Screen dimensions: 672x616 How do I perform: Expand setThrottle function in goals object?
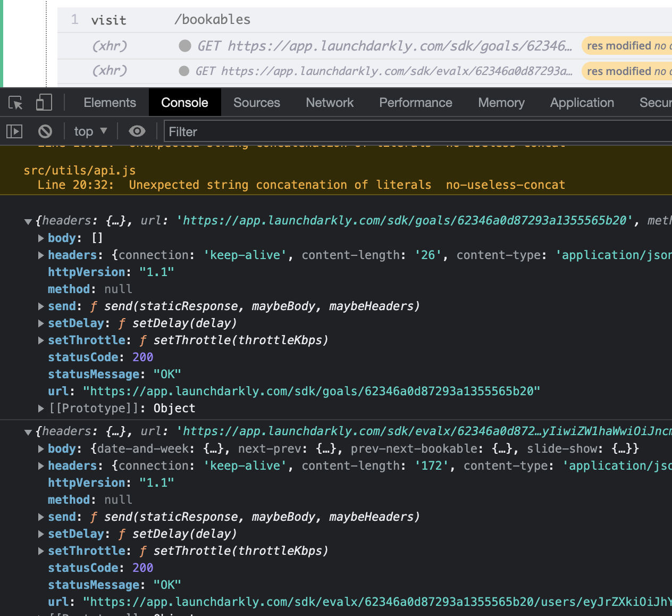coord(40,340)
